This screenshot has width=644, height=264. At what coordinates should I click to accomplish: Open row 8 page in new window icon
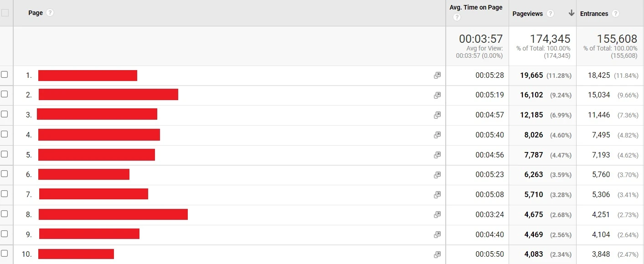coord(437,214)
